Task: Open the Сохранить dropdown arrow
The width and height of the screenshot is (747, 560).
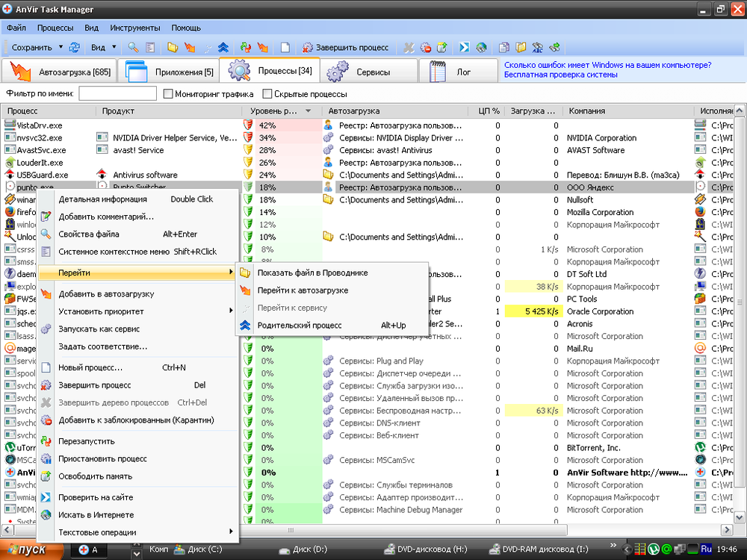Action: point(61,47)
